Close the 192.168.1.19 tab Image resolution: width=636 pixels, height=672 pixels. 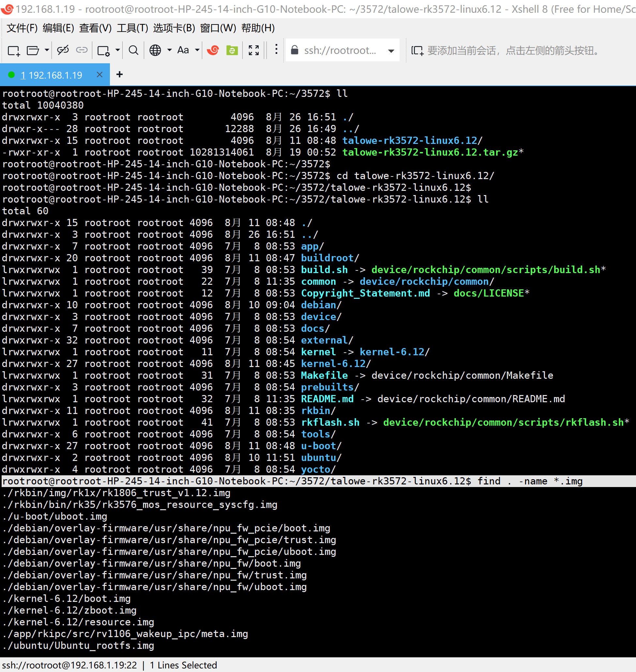(99, 75)
